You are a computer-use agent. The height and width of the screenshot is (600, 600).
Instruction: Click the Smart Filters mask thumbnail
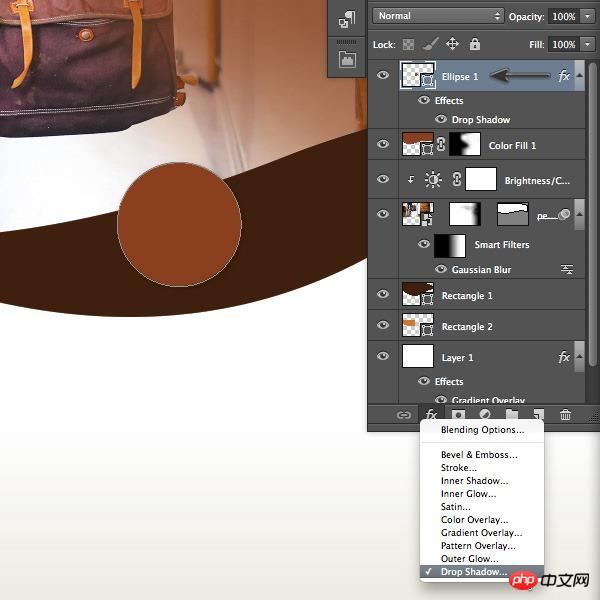[x=450, y=246]
